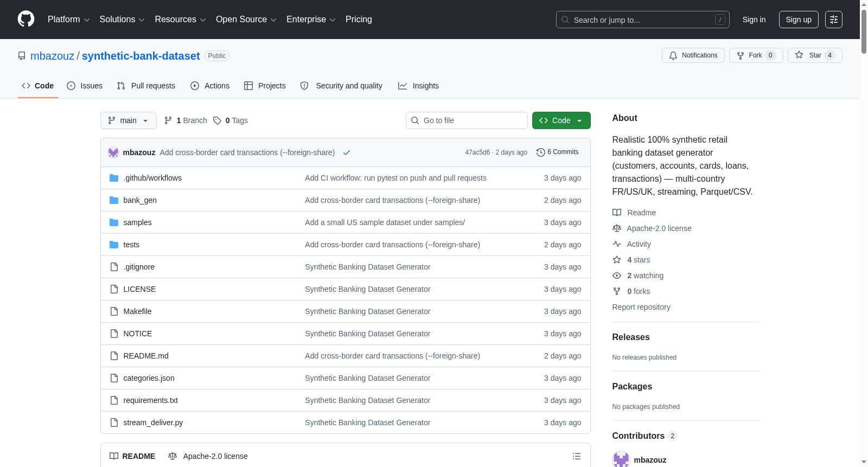Open the appearance settings icon in header
868x467 pixels.
pos(834,20)
